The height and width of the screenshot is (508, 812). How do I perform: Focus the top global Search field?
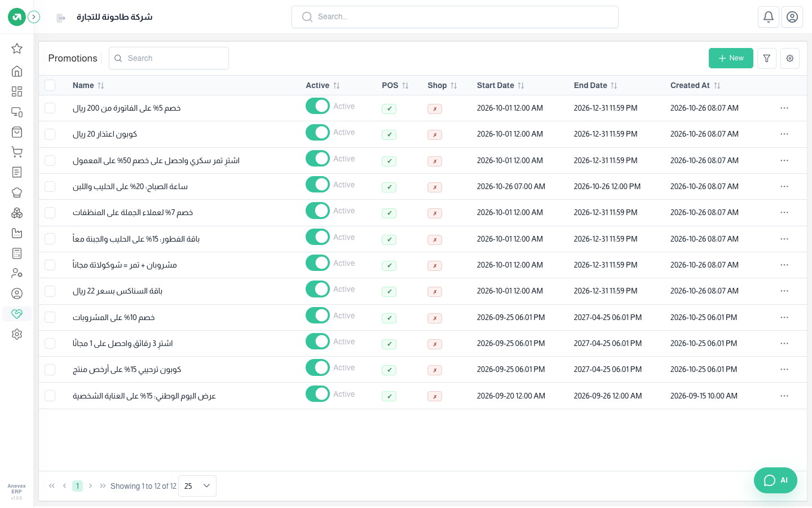455,17
